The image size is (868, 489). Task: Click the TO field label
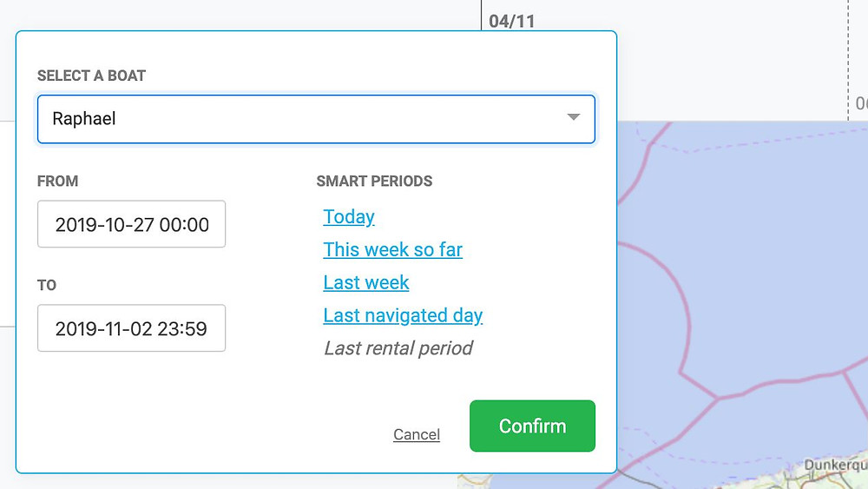click(x=47, y=285)
